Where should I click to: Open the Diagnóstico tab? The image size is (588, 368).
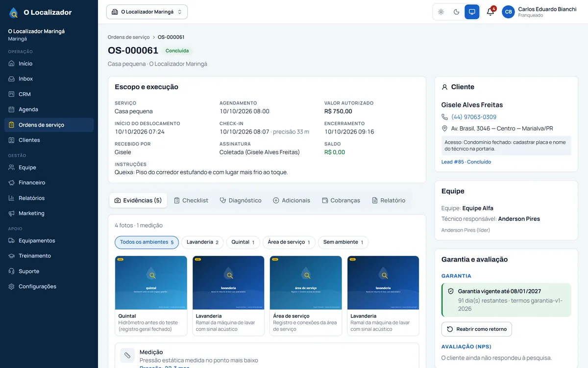[x=241, y=200]
